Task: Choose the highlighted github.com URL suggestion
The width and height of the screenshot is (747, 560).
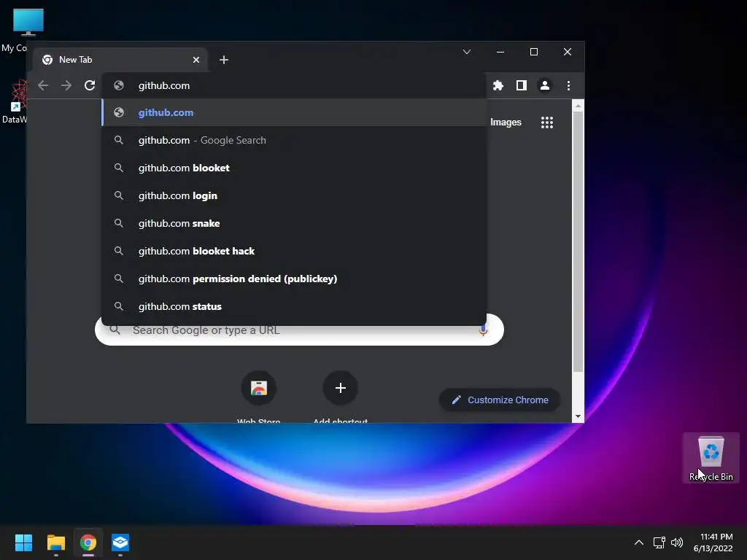Action: pos(294,112)
